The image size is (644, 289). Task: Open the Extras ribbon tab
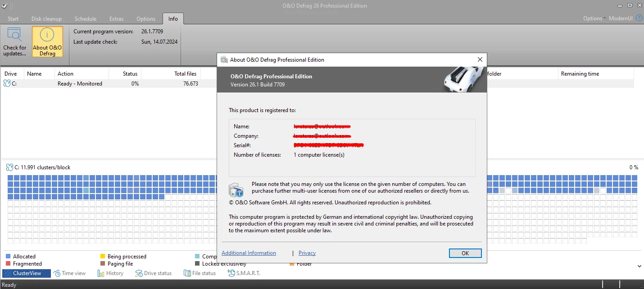(x=116, y=19)
